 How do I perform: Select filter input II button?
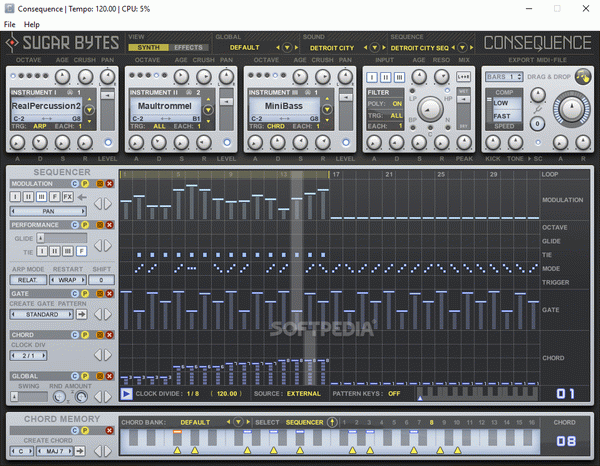[x=385, y=77]
